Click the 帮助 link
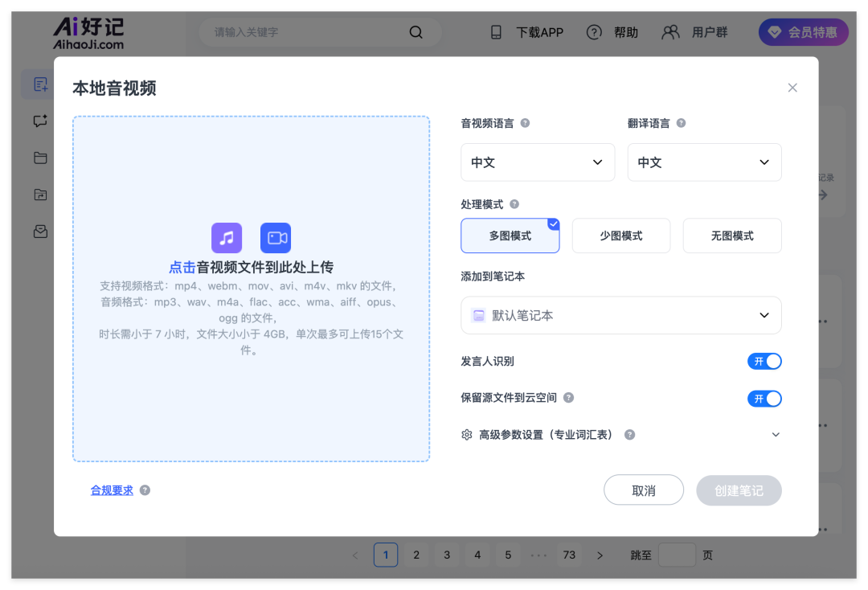This screenshot has width=868, height=590. point(625,32)
